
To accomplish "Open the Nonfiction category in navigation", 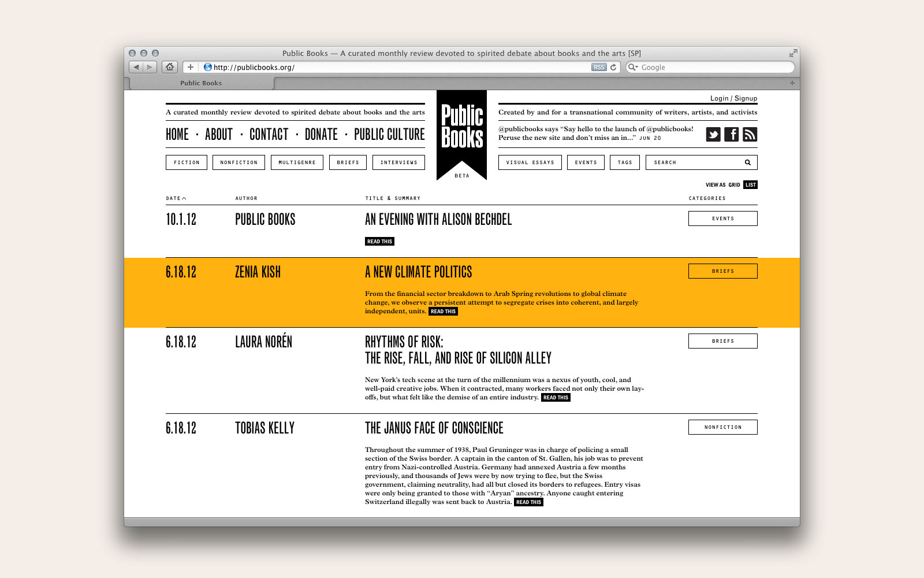I will [x=239, y=162].
